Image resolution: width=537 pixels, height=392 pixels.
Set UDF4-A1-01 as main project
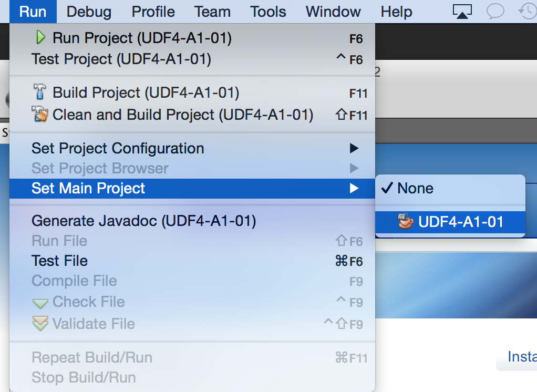(450, 222)
